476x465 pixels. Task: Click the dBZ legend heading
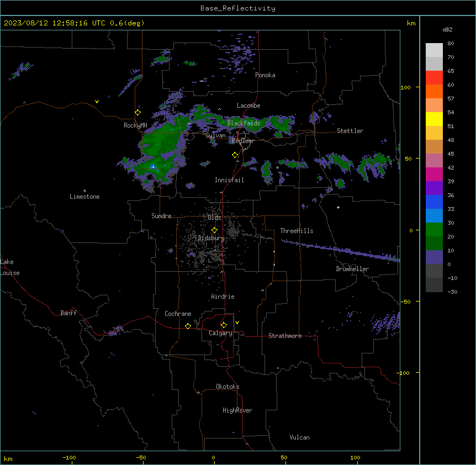[447, 29]
